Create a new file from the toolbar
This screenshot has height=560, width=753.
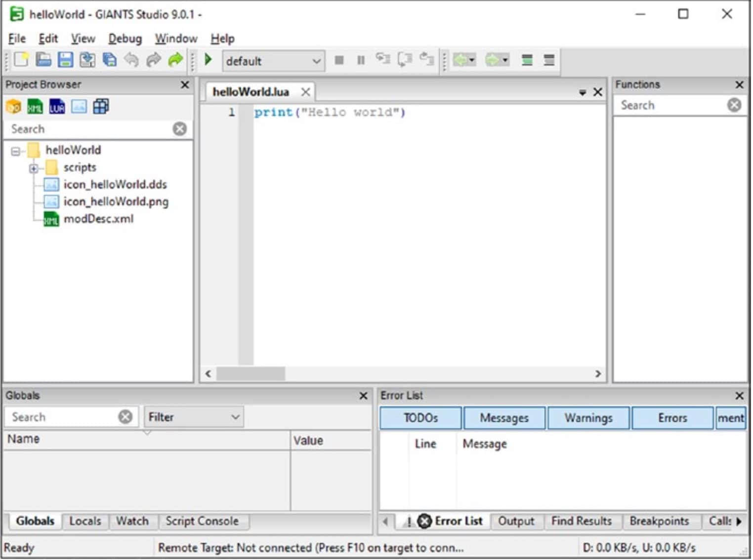21,60
